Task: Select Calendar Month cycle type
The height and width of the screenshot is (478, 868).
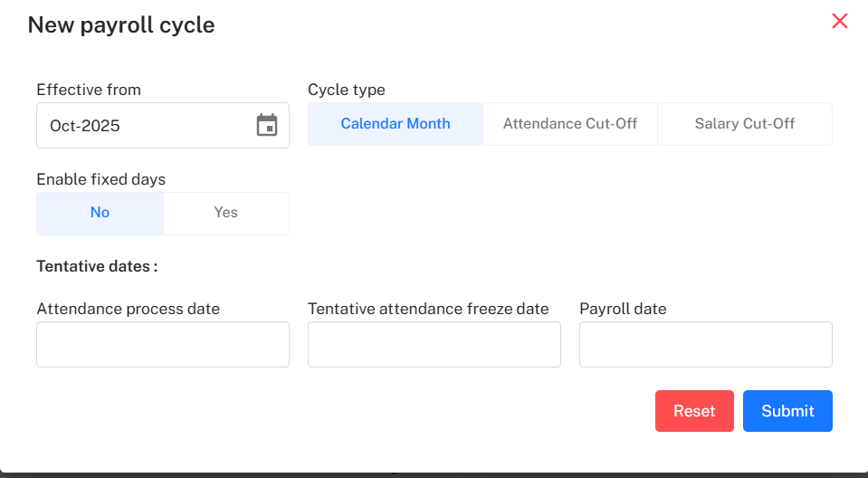Action: (x=396, y=124)
